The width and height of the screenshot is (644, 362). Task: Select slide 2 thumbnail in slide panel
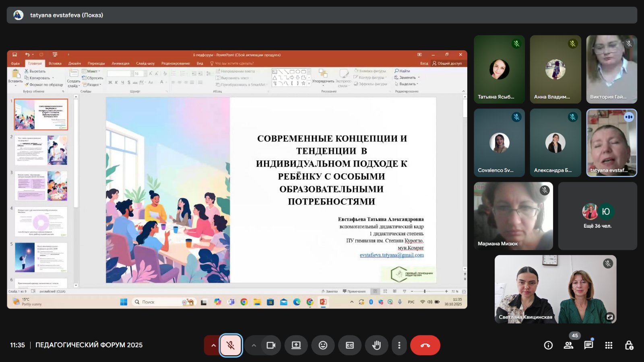pos(41,150)
